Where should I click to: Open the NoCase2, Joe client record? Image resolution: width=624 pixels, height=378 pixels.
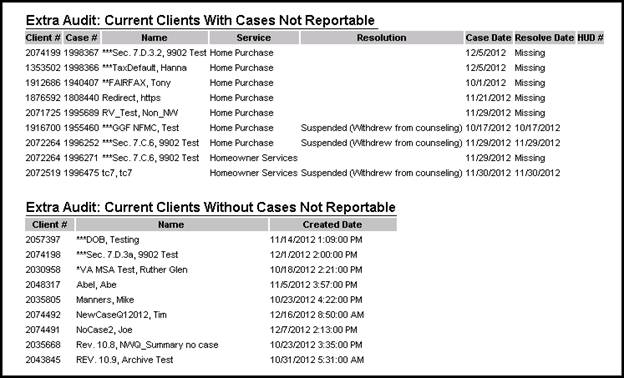coord(104,330)
